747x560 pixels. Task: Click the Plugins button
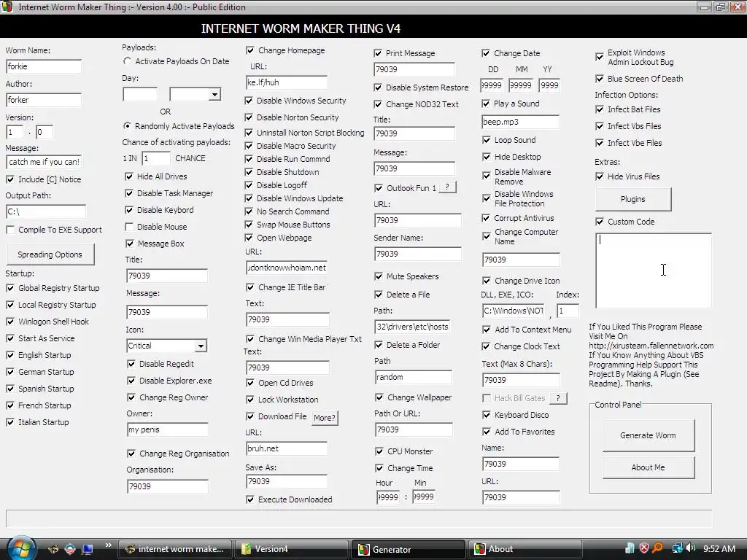click(x=633, y=199)
